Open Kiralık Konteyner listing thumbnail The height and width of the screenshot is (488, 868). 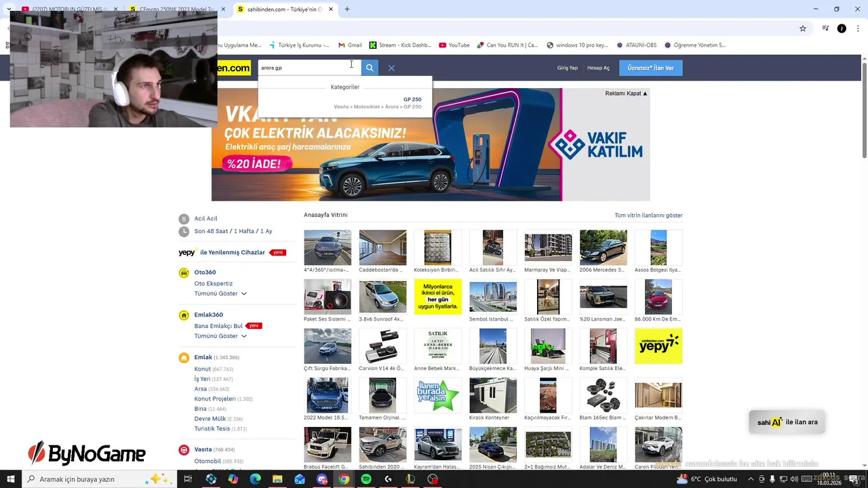pyautogui.click(x=493, y=396)
